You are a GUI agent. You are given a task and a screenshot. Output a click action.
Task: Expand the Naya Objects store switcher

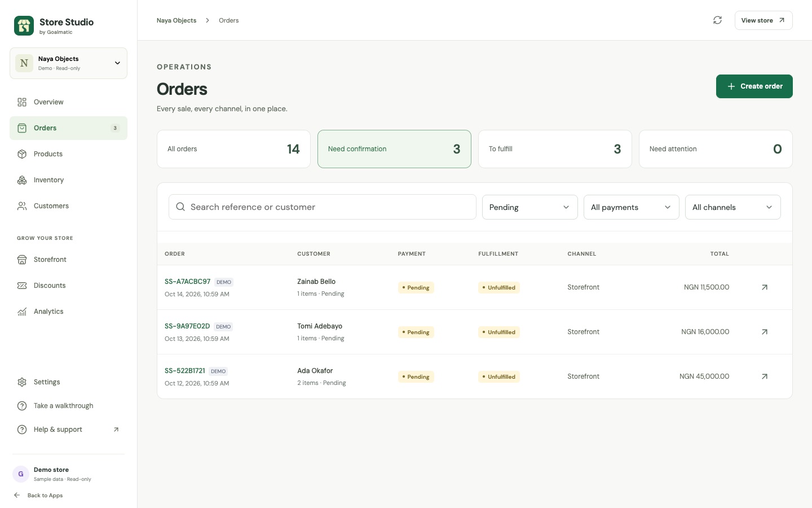(68, 63)
